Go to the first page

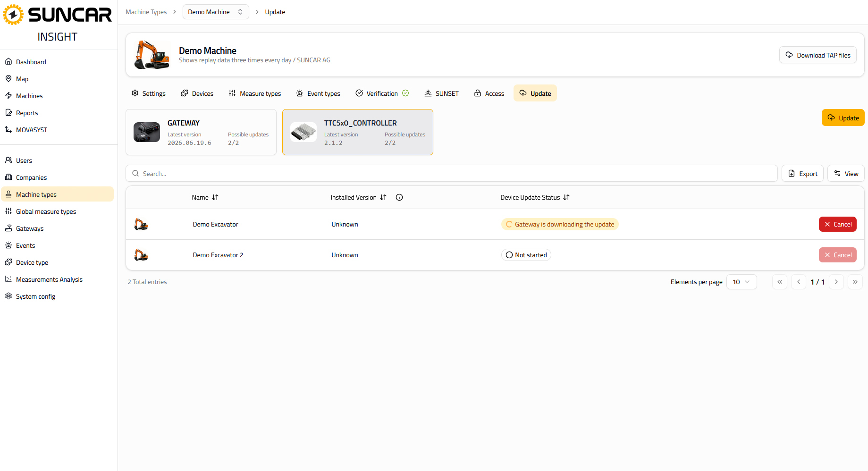[780, 282]
